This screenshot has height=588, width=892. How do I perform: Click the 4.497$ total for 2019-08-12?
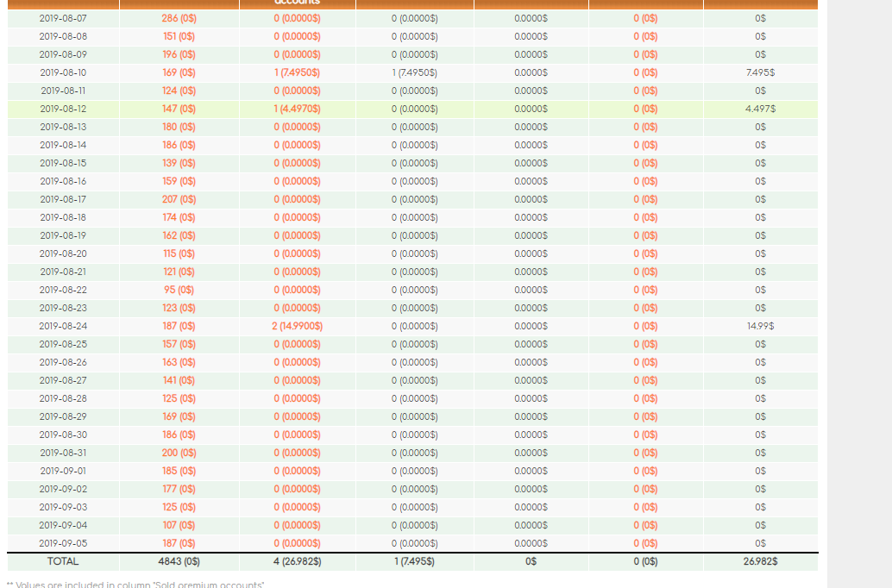click(x=760, y=109)
